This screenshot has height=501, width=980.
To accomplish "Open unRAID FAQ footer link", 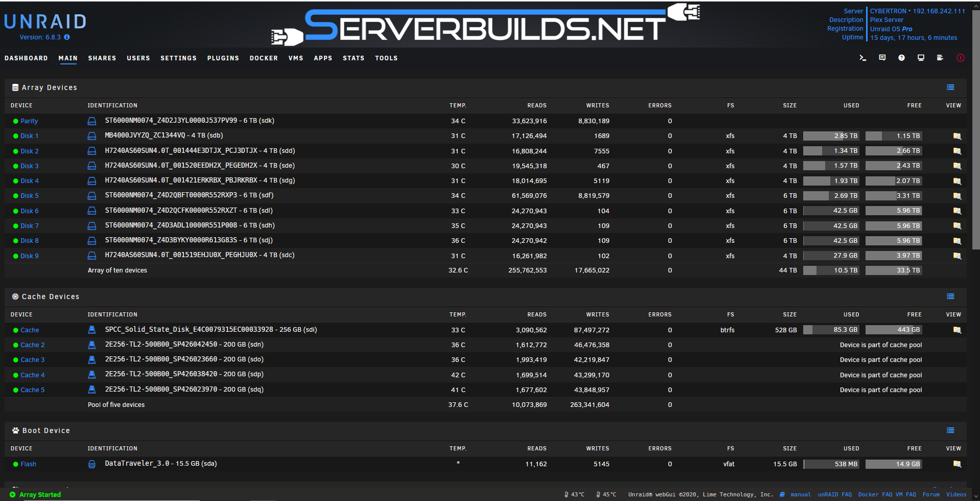I will (835, 494).
